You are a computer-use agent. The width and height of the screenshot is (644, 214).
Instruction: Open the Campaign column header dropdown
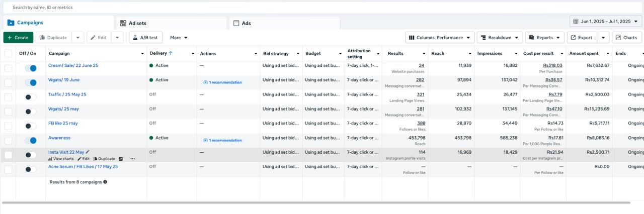[x=142, y=54]
